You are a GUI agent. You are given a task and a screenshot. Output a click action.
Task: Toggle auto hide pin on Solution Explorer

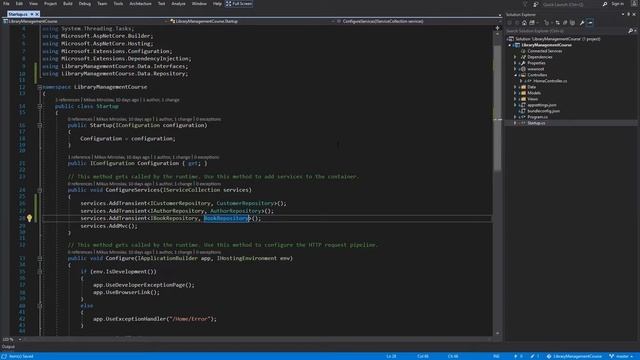(x=629, y=14)
